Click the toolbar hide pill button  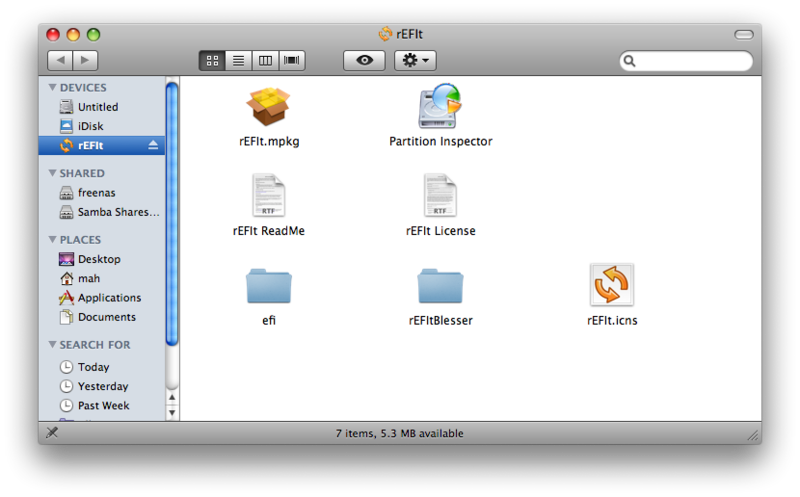(x=744, y=35)
